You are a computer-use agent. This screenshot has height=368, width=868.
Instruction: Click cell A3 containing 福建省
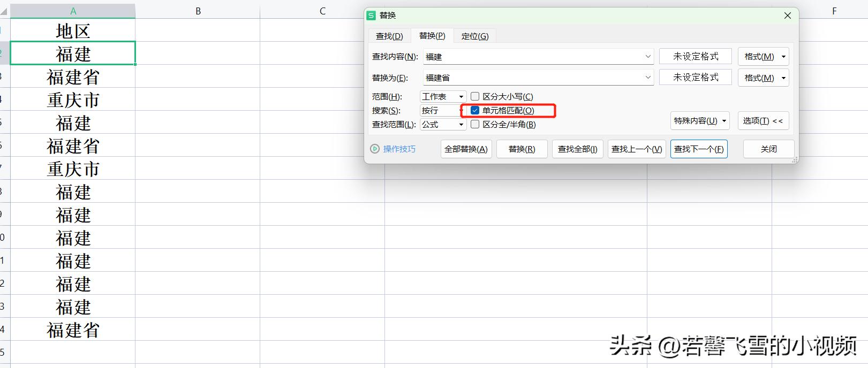(73, 76)
